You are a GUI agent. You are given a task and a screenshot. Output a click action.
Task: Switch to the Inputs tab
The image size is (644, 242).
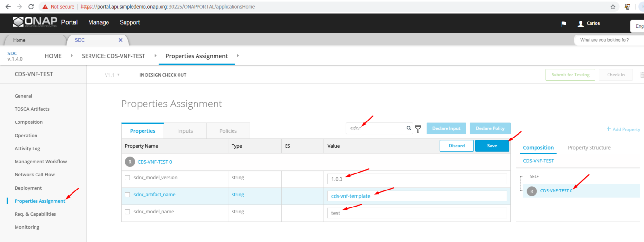(x=185, y=131)
